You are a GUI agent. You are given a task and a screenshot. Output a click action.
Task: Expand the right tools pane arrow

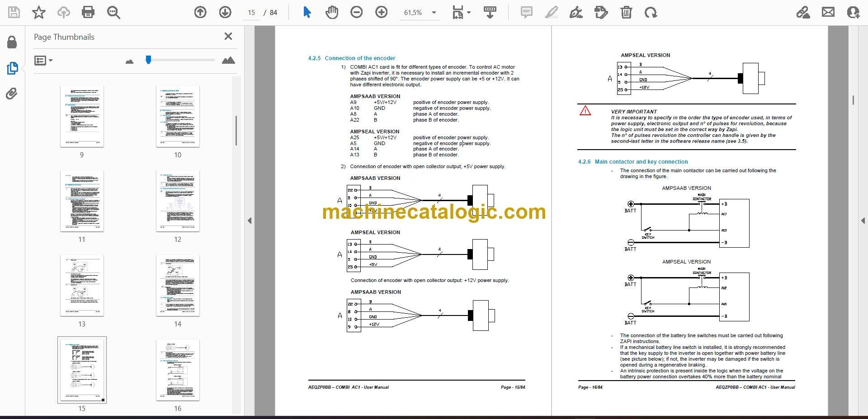[863, 221]
